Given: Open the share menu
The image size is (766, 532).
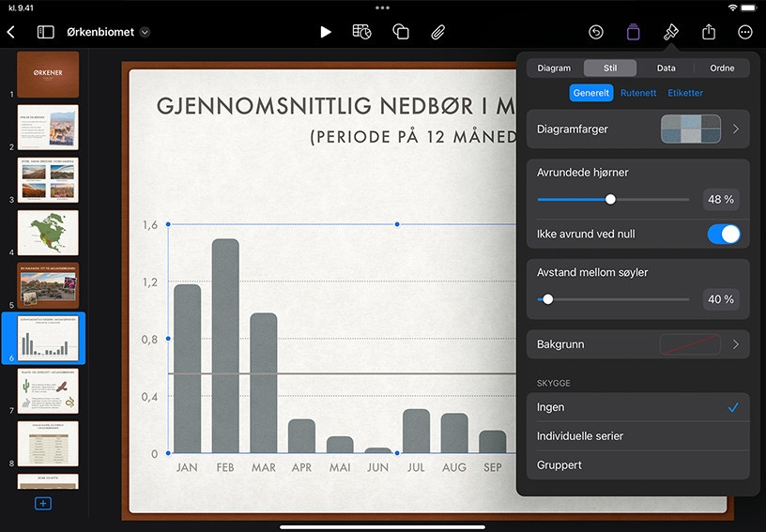Looking at the screenshot, I should tap(709, 32).
